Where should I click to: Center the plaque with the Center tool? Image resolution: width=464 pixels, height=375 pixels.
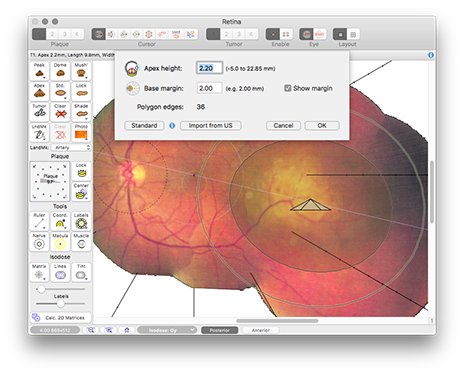pos(81,192)
